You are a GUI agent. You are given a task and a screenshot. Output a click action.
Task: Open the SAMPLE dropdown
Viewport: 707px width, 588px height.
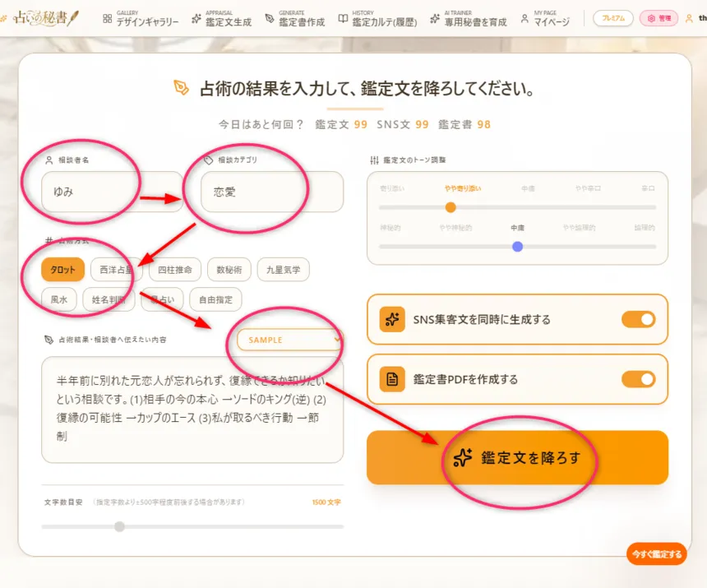(x=290, y=340)
